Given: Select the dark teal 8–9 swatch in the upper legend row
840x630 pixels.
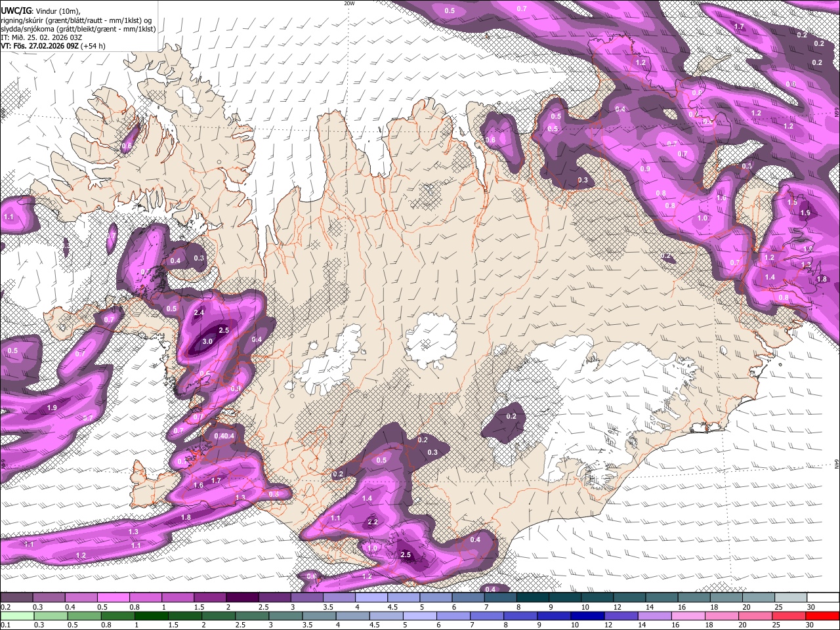Looking at the screenshot, I should tap(532, 598).
